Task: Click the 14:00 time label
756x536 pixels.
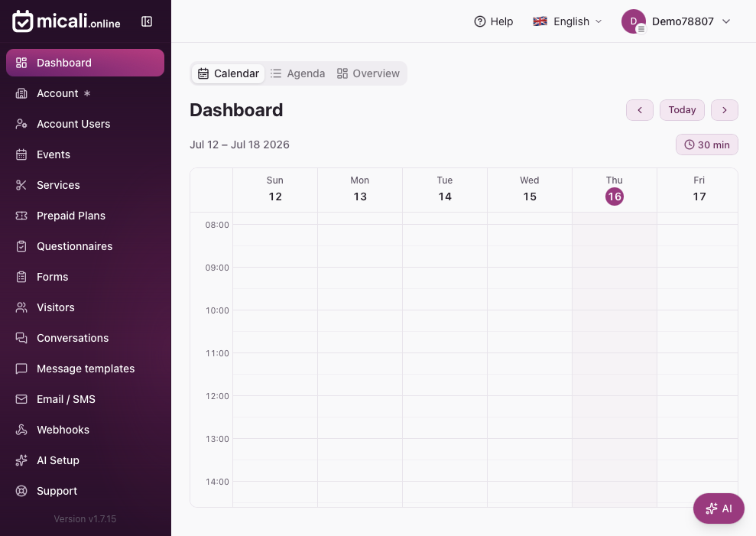Action: 217,482
